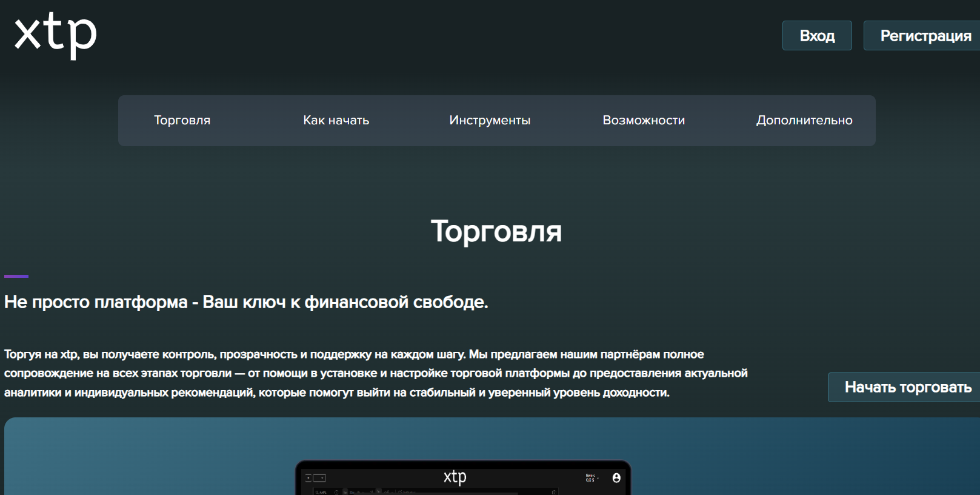Go to the Инструменты section
The image size is (980, 495).
pyautogui.click(x=490, y=120)
